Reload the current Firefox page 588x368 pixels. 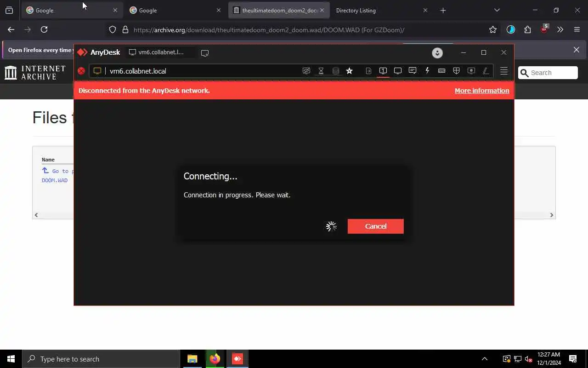pyautogui.click(x=44, y=29)
